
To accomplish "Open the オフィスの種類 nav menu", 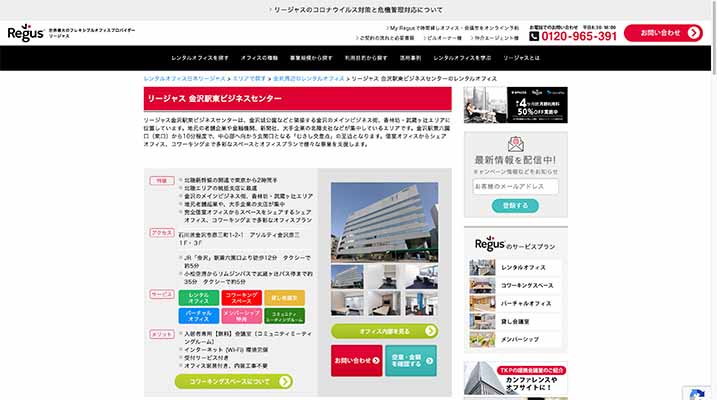I will click(x=259, y=58).
